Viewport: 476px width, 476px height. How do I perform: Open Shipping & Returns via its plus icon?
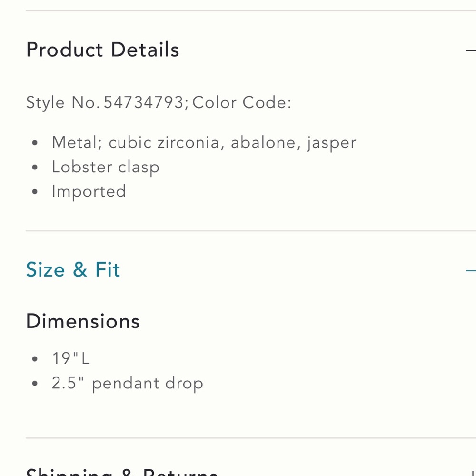tap(474, 472)
